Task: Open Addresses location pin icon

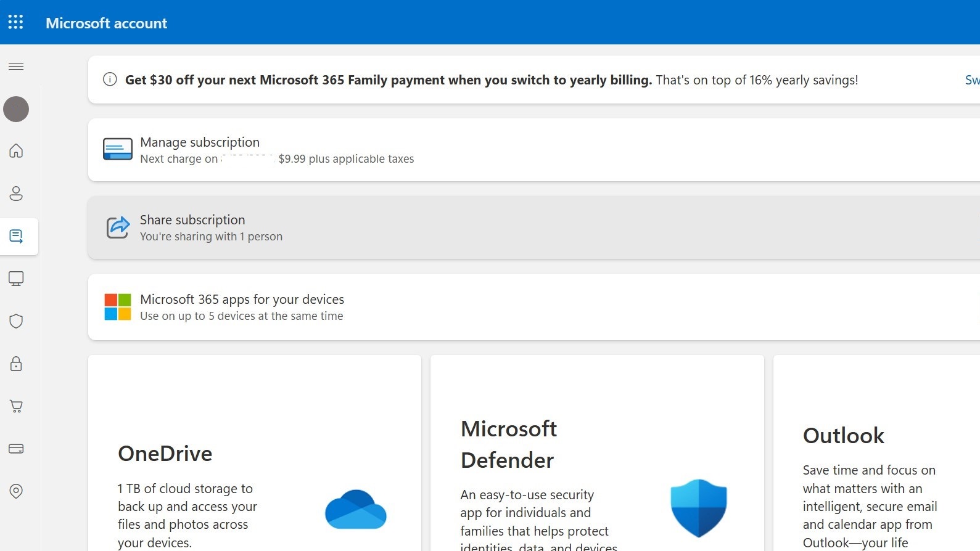Action: point(16,491)
